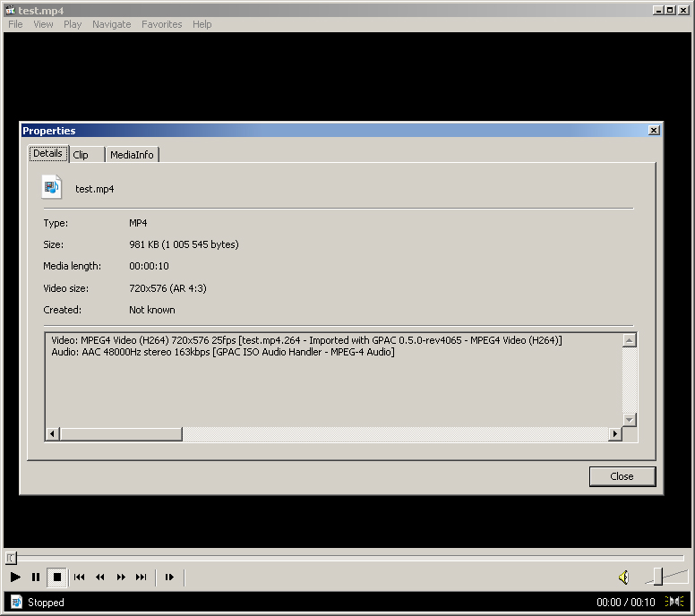Click the stream info scroll up arrow

[630, 340]
